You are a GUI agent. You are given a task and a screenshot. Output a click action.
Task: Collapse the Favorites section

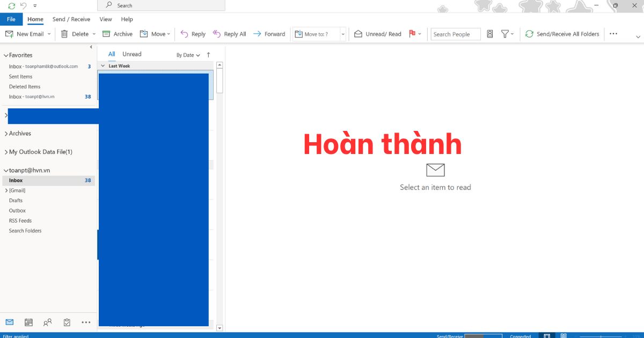pyautogui.click(x=6, y=55)
